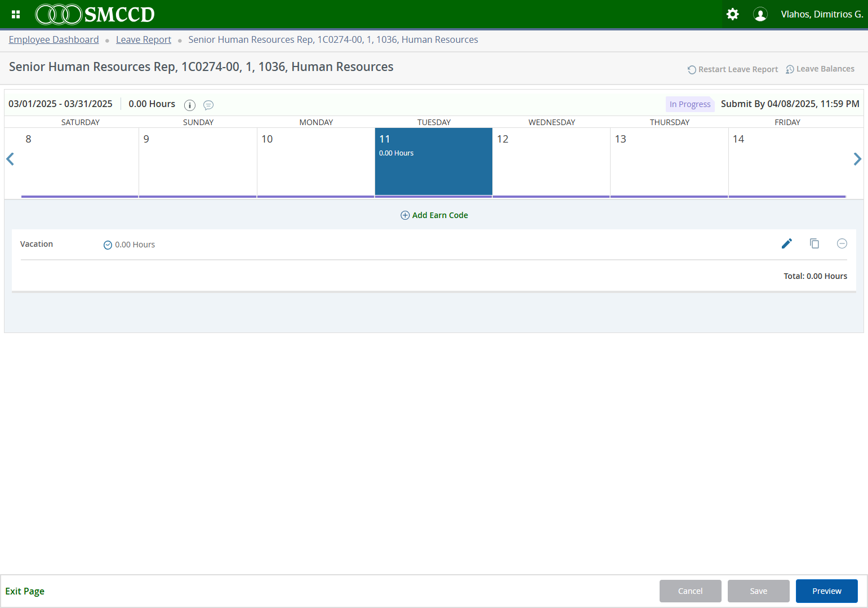The height and width of the screenshot is (608, 868).
Task: Click the 03/01/2025 - 03/31/2025 period text
Action: [60, 104]
